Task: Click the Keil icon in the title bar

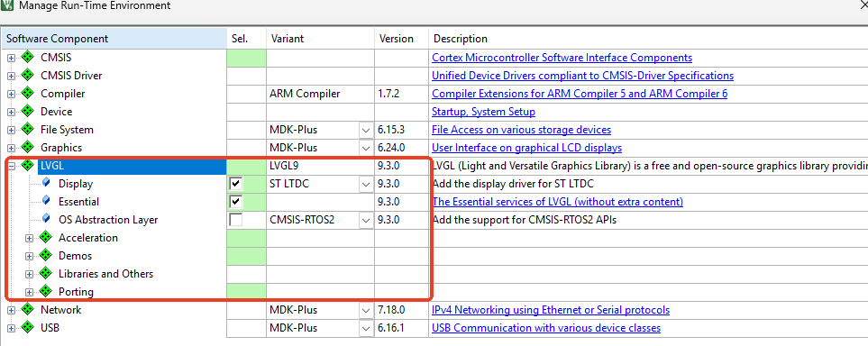Action: (6, 6)
